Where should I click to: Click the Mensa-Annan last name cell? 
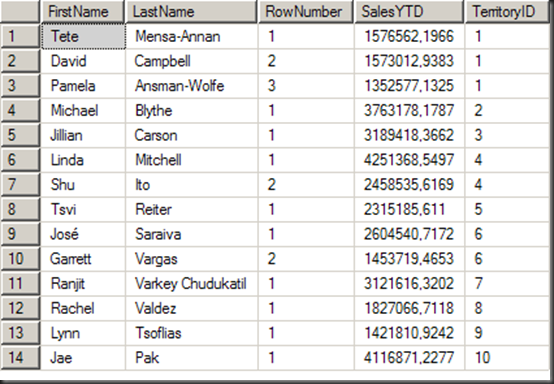click(x=191, y=36)
